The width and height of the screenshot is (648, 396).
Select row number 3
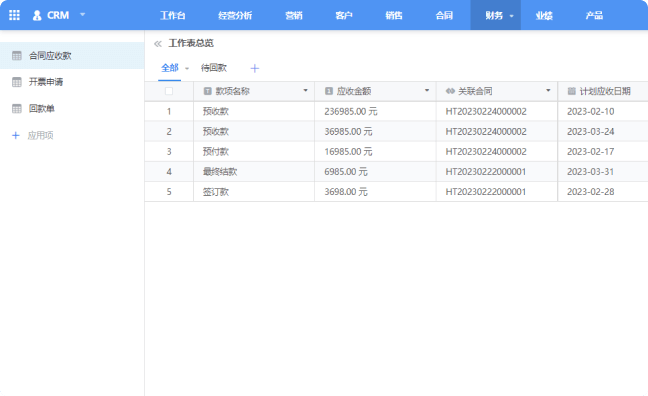coord(169,152)
